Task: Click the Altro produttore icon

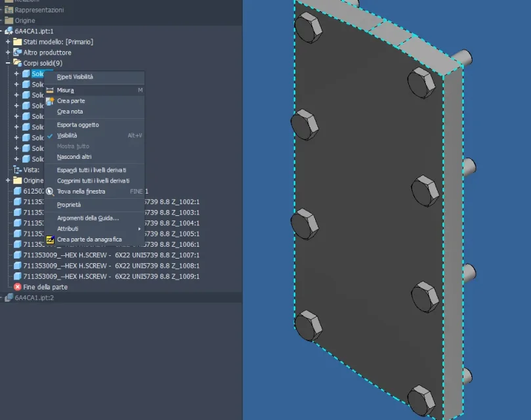Action: (x=18, y=52)
